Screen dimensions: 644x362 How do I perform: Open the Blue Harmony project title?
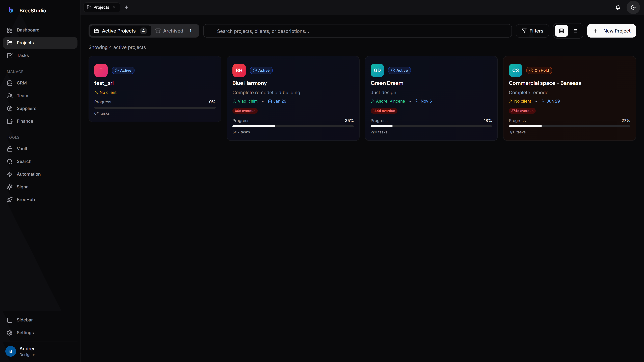250,83
